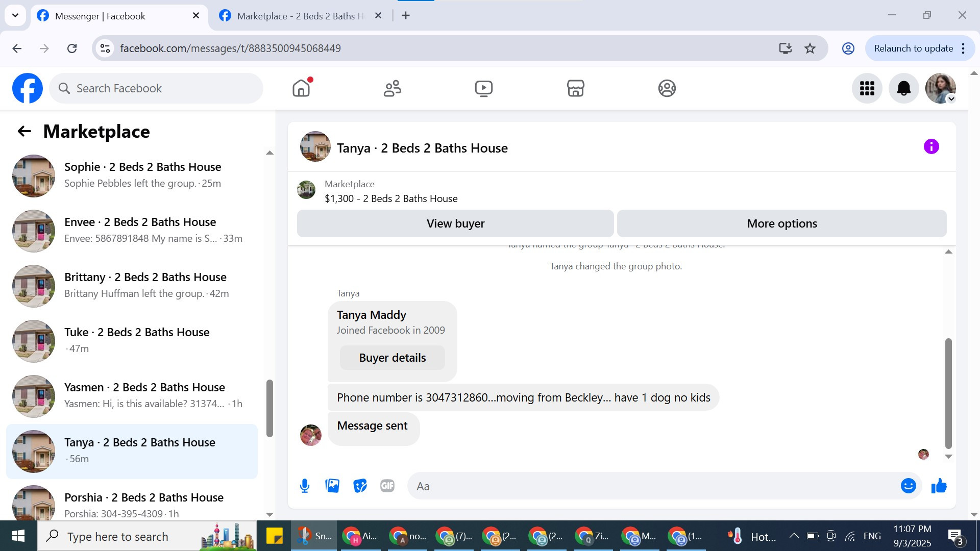
Task: Open the Chrome three-dot menu
Action: click(x=963, y=48)
